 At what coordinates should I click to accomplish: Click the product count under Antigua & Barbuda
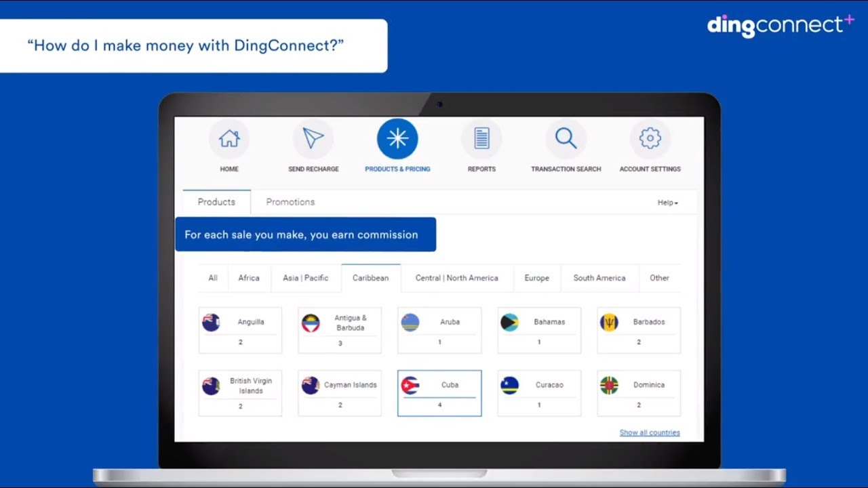(340, 344)
